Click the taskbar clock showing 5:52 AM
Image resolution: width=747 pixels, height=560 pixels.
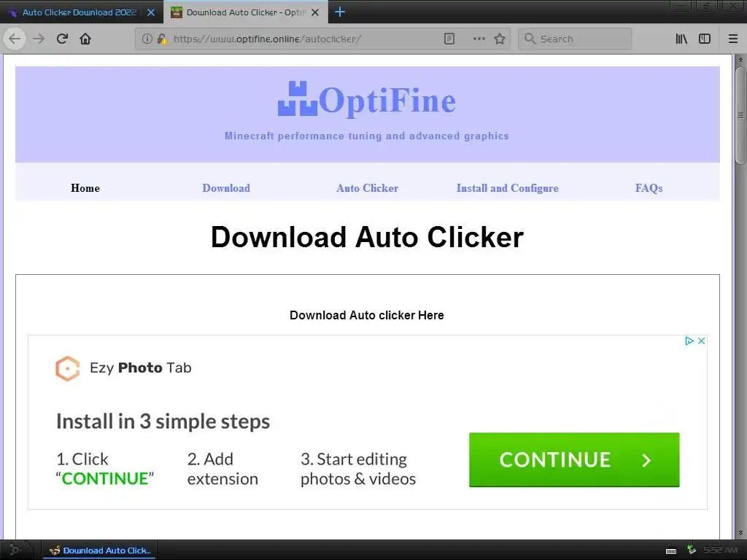pyautogui.click(x=720, y=551)
